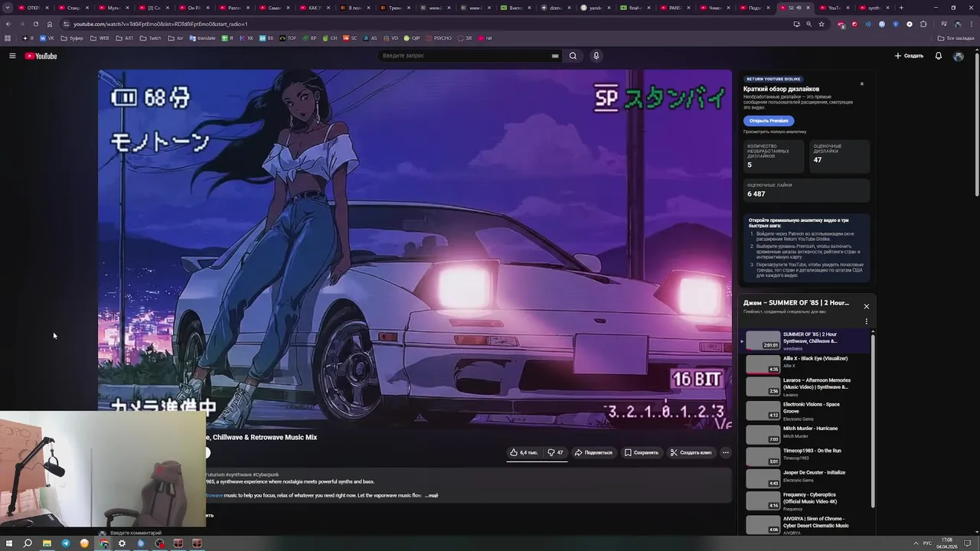Play Lavaros - Afternoon Memories

point(804,386)
